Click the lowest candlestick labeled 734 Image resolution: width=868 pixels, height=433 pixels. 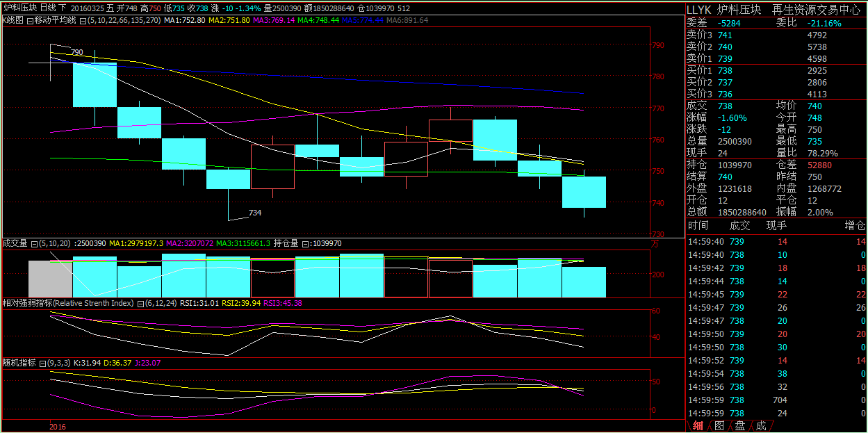(228, 179)
